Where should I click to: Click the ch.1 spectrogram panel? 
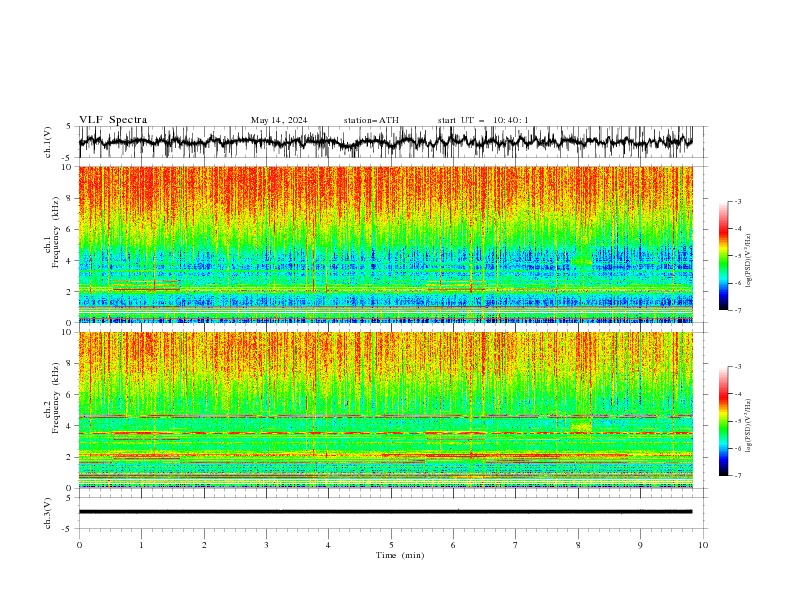tap(385, 244)
